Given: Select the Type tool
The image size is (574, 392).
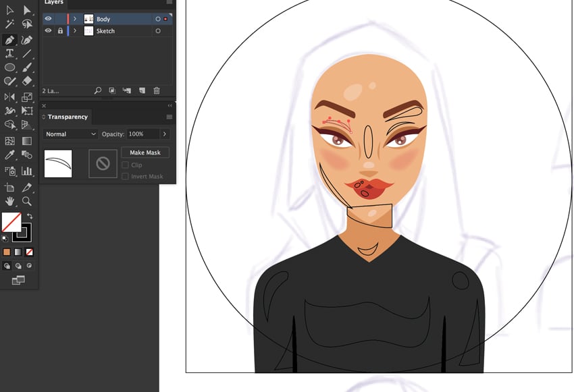Looking at the screenshot, I should (9, 53).
